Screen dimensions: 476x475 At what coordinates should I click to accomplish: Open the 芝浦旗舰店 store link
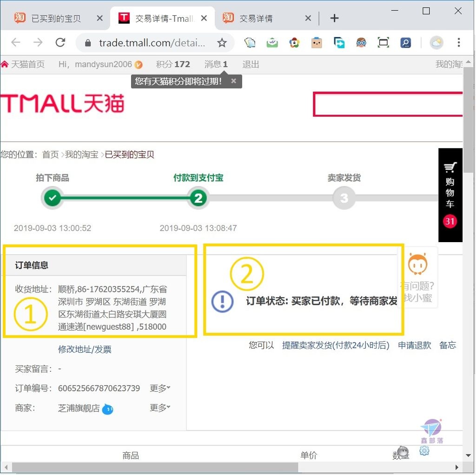pos(79,408)
